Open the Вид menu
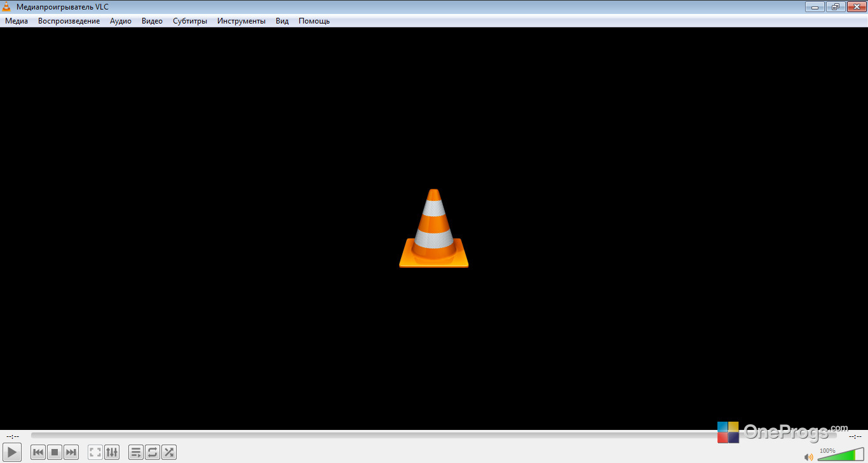The width and height of the screenshot is (868, 463). click(x=282, y=21)
